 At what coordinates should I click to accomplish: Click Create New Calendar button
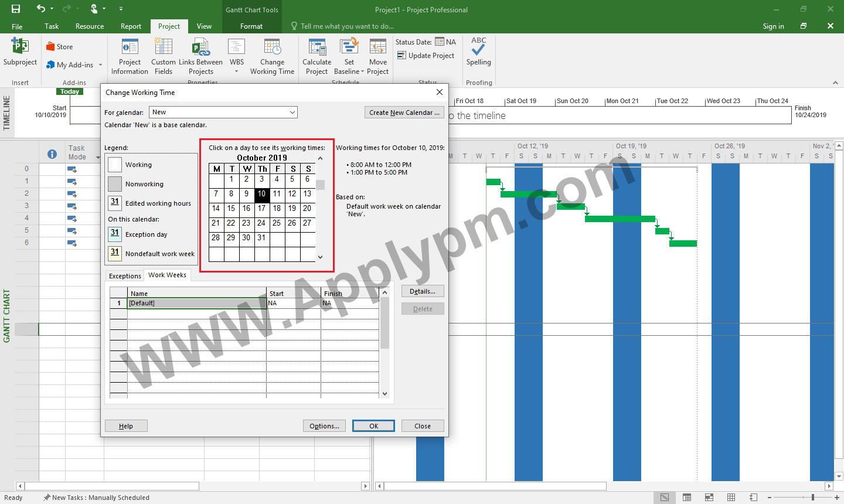404,113
